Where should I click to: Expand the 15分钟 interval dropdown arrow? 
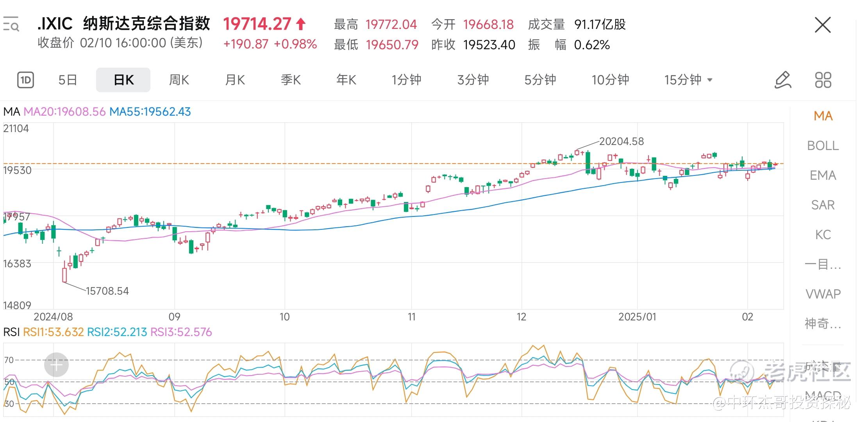[710, 80]
